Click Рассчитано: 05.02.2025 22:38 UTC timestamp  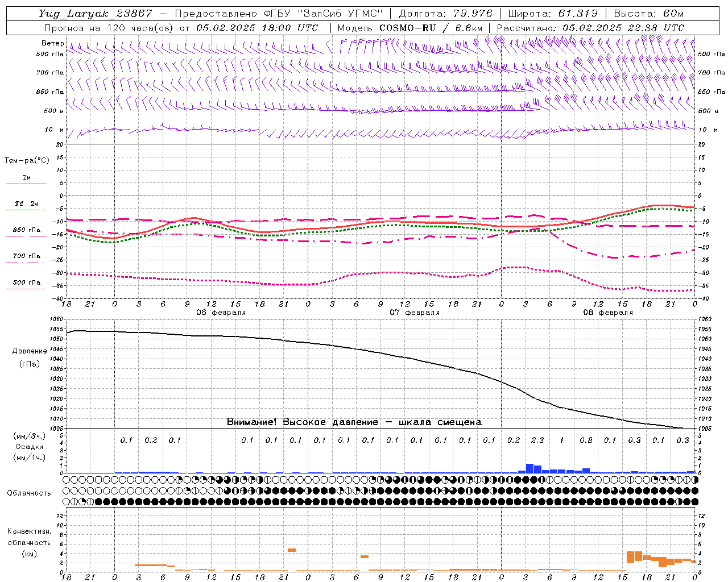click(590, 28)
